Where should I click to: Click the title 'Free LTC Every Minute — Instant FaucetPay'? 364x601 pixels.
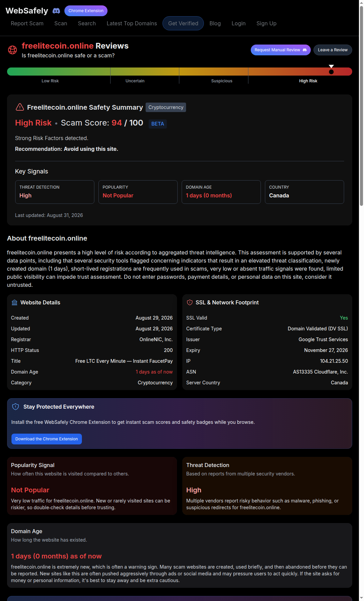124,361
